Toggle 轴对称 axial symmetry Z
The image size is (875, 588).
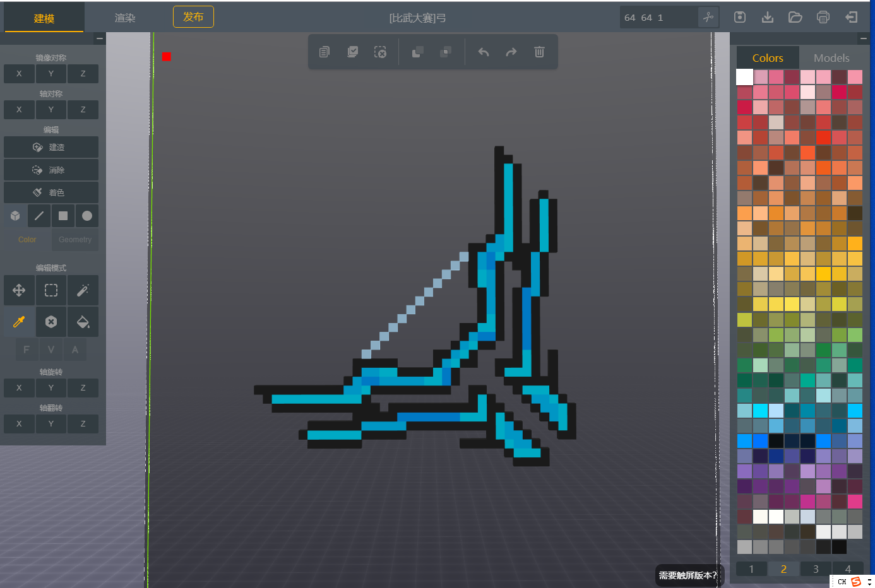coord(83,110)
